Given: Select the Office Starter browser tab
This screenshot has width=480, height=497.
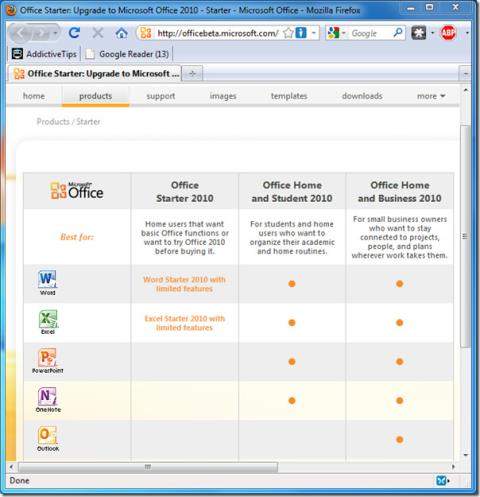Looking at the screenshot, I should [94, 73].
